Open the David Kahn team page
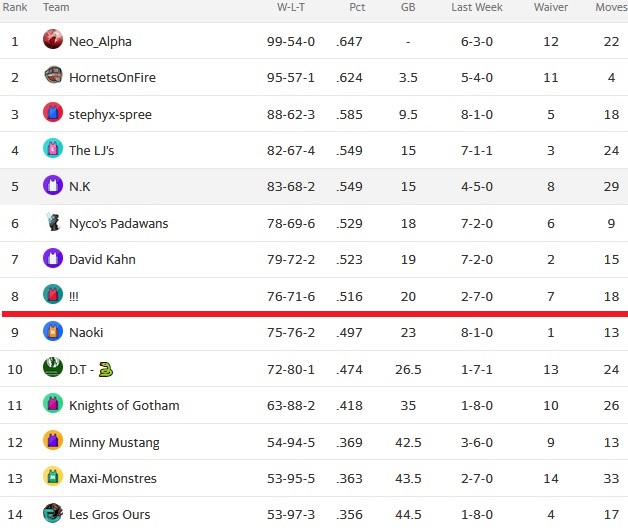Screen dimensions: 628x528 [102, 260]
